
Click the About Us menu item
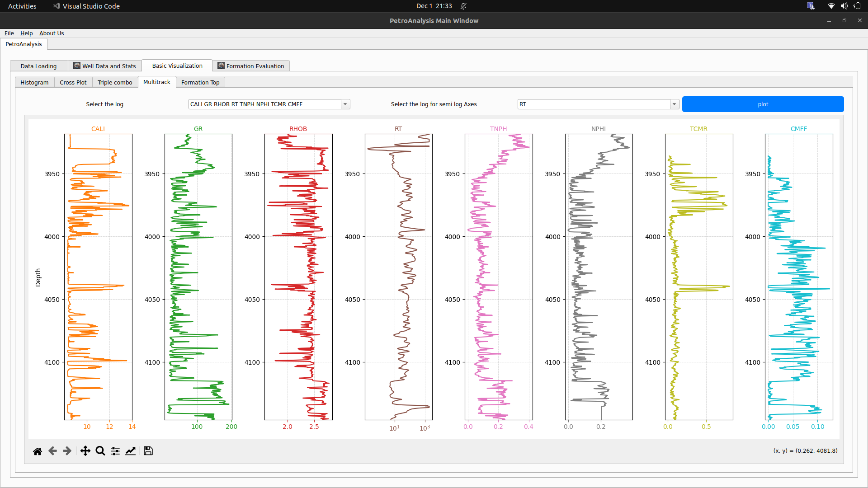point(51,33)
